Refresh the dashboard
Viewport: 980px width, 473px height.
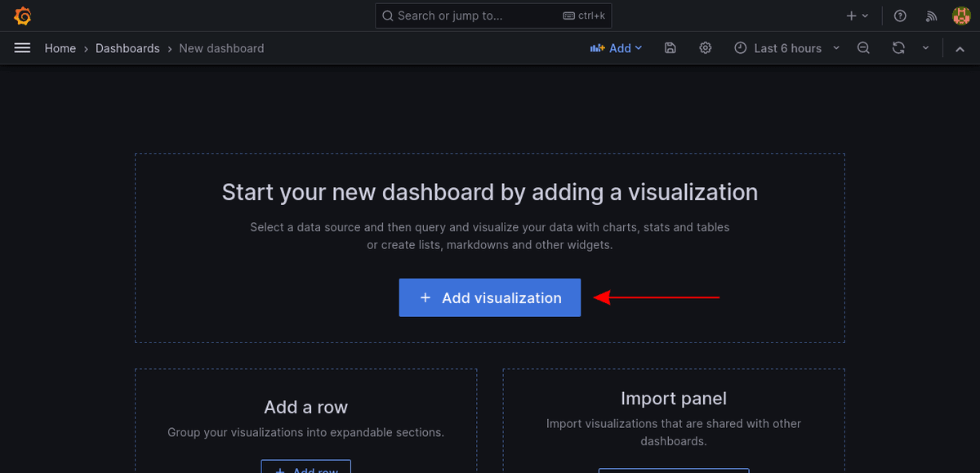(x=898, y=48)
